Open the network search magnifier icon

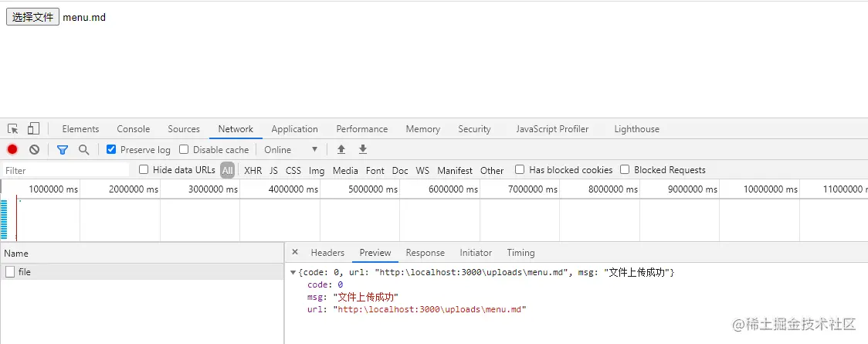[x=83, y=149]
